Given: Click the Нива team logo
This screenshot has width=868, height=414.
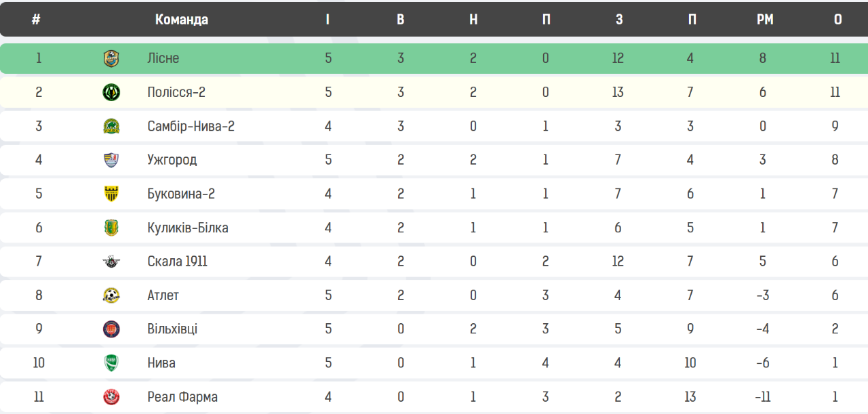Looking at the screenshot, I should 111,363.
